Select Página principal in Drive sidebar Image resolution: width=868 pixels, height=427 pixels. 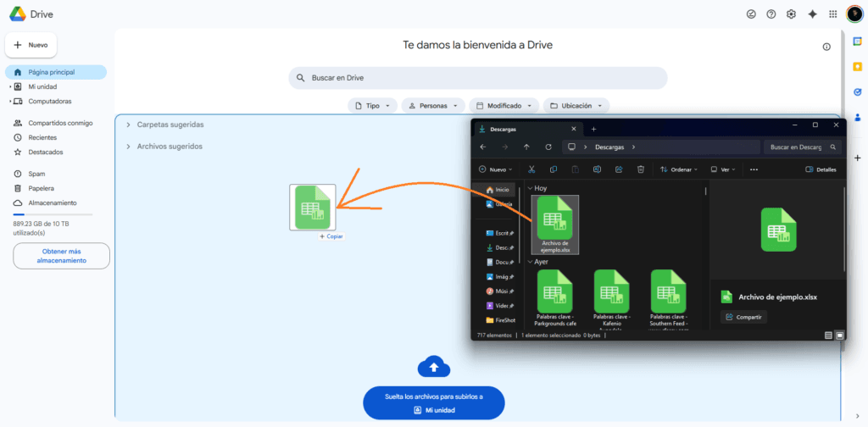(56, 72)
